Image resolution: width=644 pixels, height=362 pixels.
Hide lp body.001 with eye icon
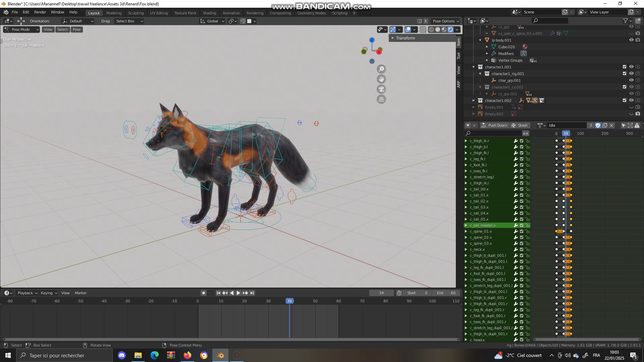tap(631, 40)
